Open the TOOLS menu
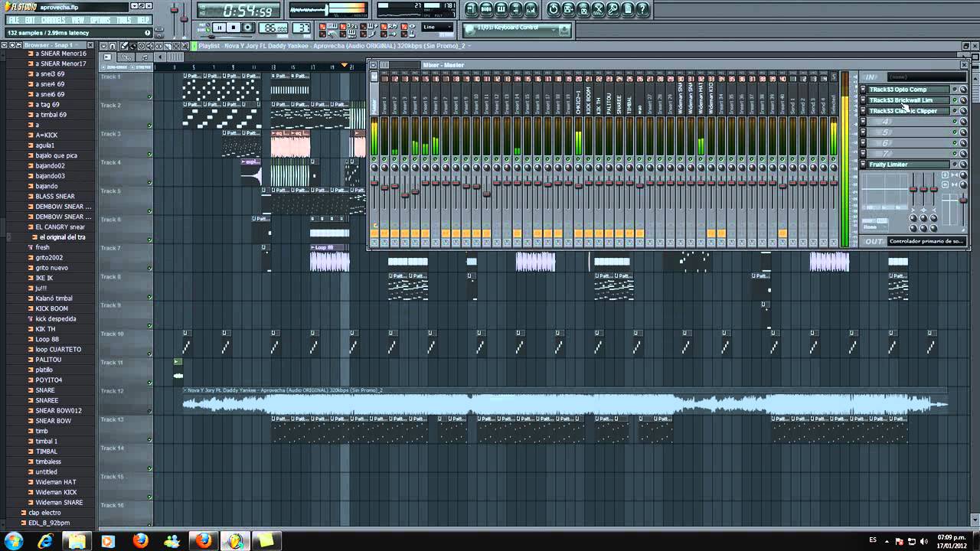980x551 pixels. pos(124,20)
